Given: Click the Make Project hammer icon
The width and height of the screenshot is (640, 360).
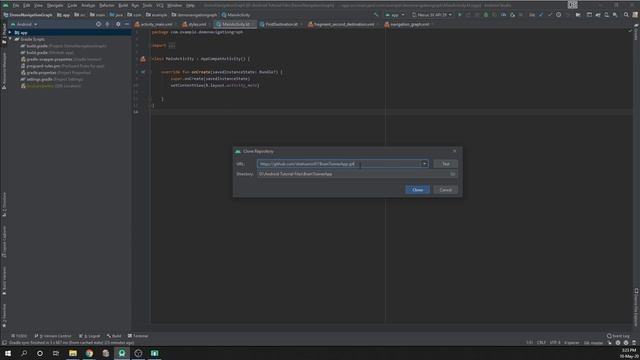Looking at the screenshot, I should [x=376, y=15].
